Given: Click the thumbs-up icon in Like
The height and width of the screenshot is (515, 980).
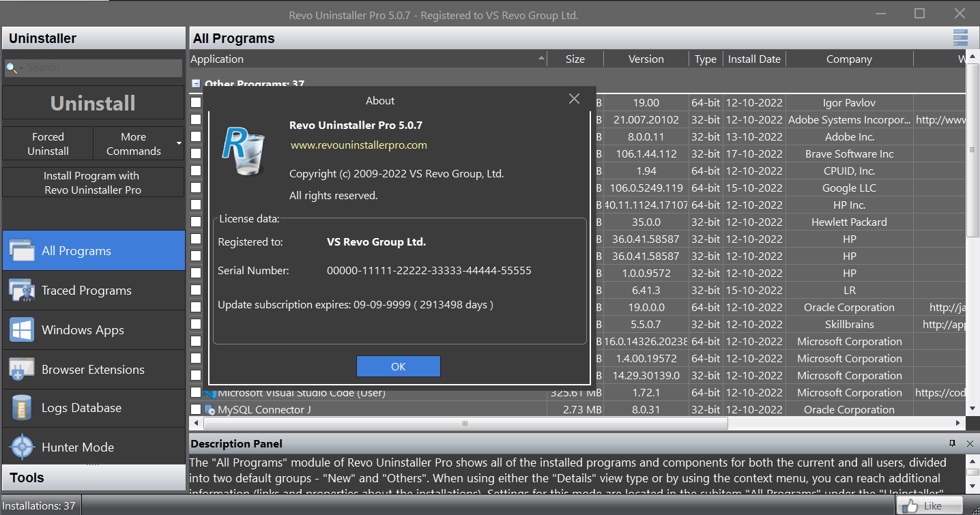Looking at the screenshot, I should point(910,505).
